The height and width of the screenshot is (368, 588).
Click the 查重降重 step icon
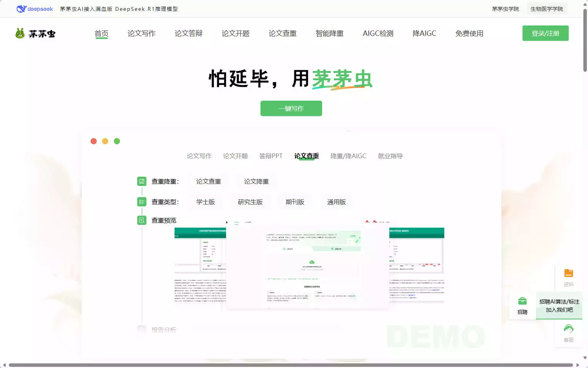(142, 181)
